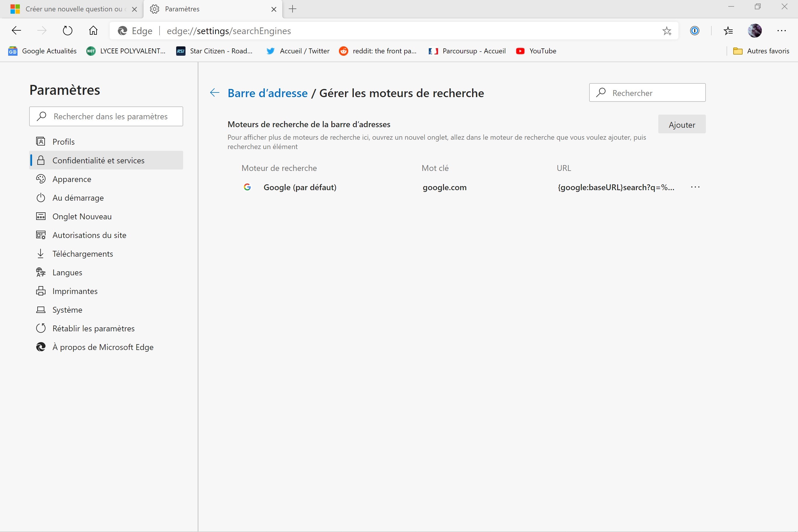The height and width of the screenshot is (532, 798).
Task: Open Téléchargements settings section
Action: pyautogui.click(x=106, y=253)
